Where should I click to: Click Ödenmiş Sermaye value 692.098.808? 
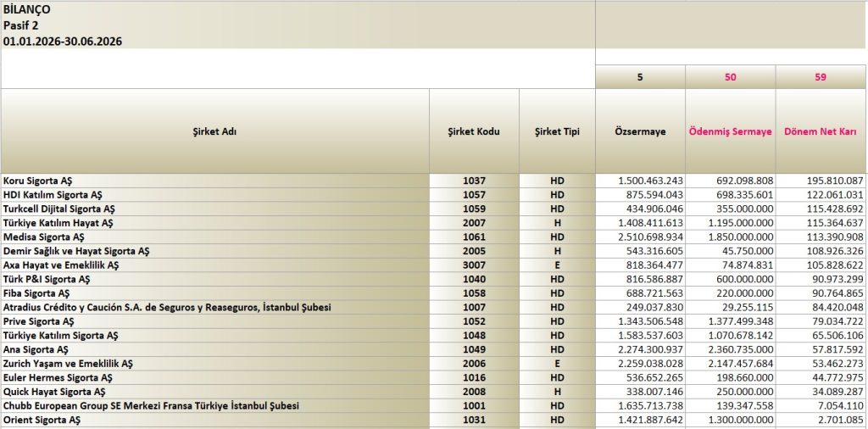pyautogui.click(x=730, y=181)
